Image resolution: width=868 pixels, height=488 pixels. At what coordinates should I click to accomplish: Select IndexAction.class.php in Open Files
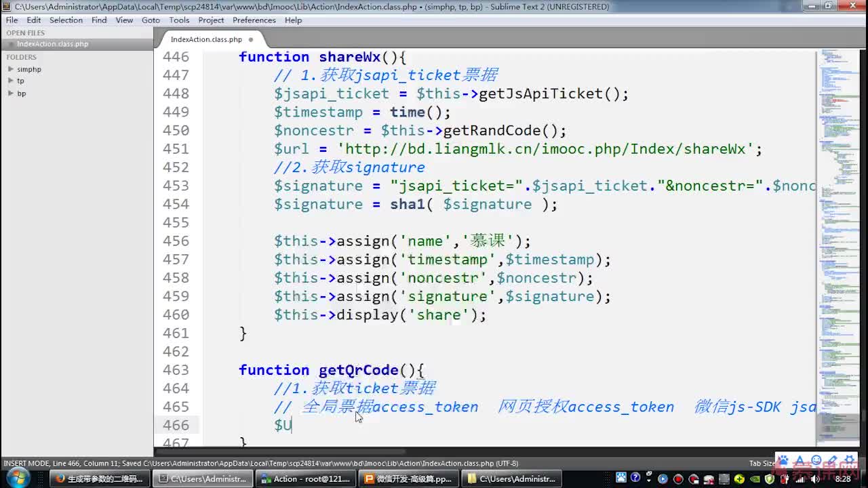coord(52,44)
